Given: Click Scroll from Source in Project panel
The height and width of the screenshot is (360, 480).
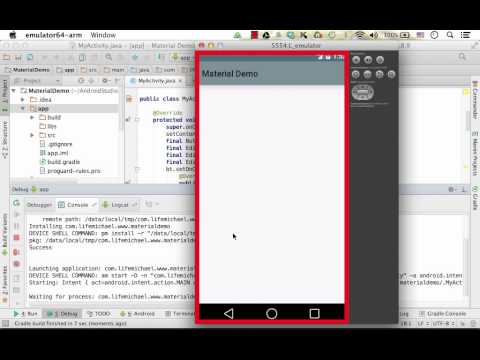Looking at the screenshot, I should pos(81,81).
